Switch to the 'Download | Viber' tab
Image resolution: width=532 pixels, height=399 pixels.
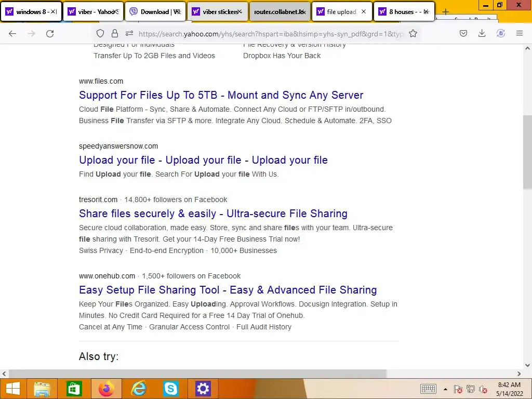(x=155, y=11)
